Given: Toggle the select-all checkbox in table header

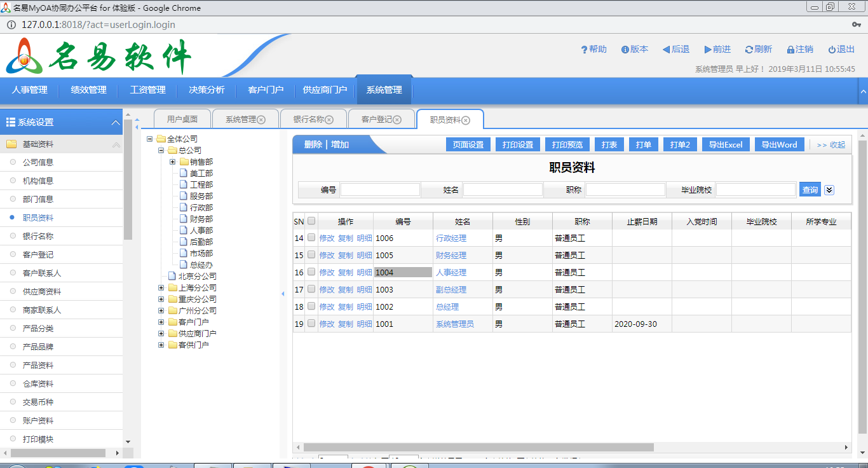Looking at the screenshot, I should [x=311, y=221].
